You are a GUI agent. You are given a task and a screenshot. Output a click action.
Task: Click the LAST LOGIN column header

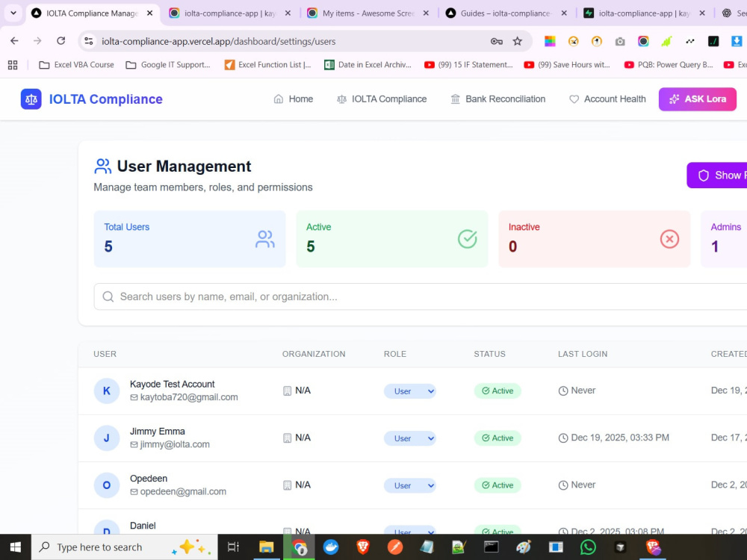583,354
